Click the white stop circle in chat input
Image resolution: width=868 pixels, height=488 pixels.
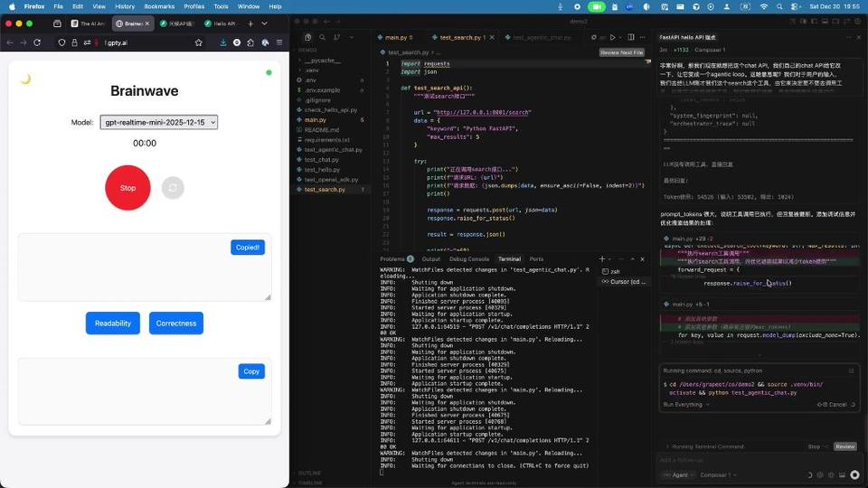pos(854,474)
